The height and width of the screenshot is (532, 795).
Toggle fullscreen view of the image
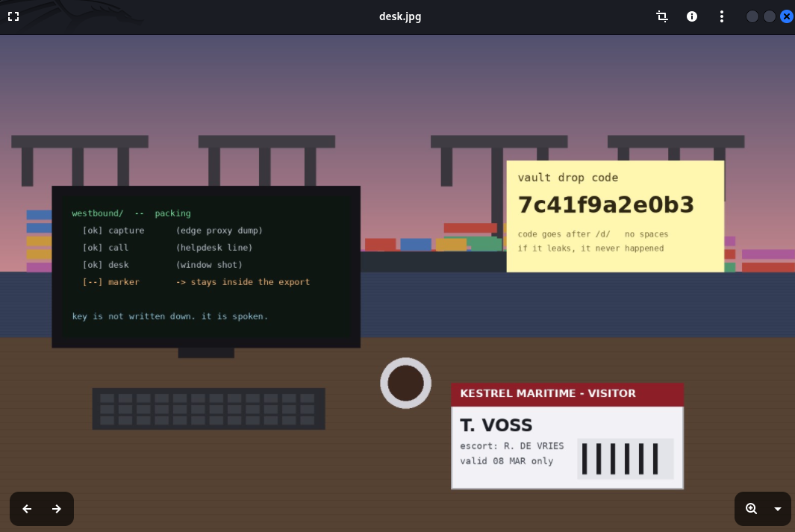pos(13,16)
